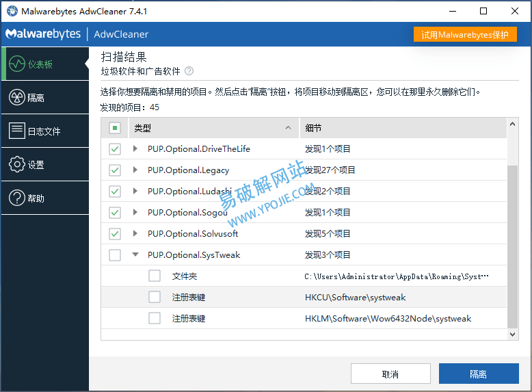Open the 日志文件 log files tab
Image resolution: width=532 pixels, height=392 pixels.
pyautogui.click(x=44, y=131)
